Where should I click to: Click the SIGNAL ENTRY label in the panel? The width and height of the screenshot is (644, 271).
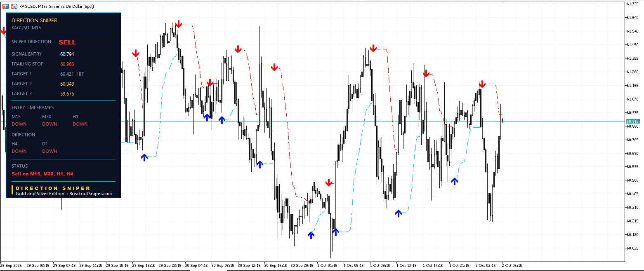26,54
